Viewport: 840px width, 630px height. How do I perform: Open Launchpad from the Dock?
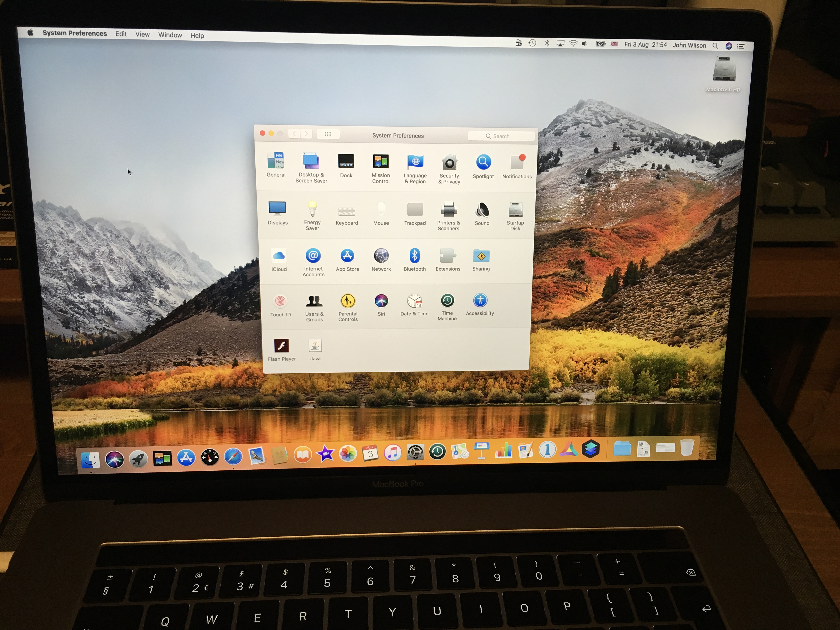pos(138,459)
